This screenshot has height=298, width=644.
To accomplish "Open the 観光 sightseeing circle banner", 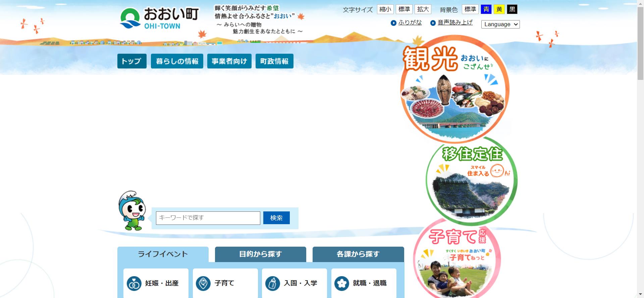I will coord(454,91).
